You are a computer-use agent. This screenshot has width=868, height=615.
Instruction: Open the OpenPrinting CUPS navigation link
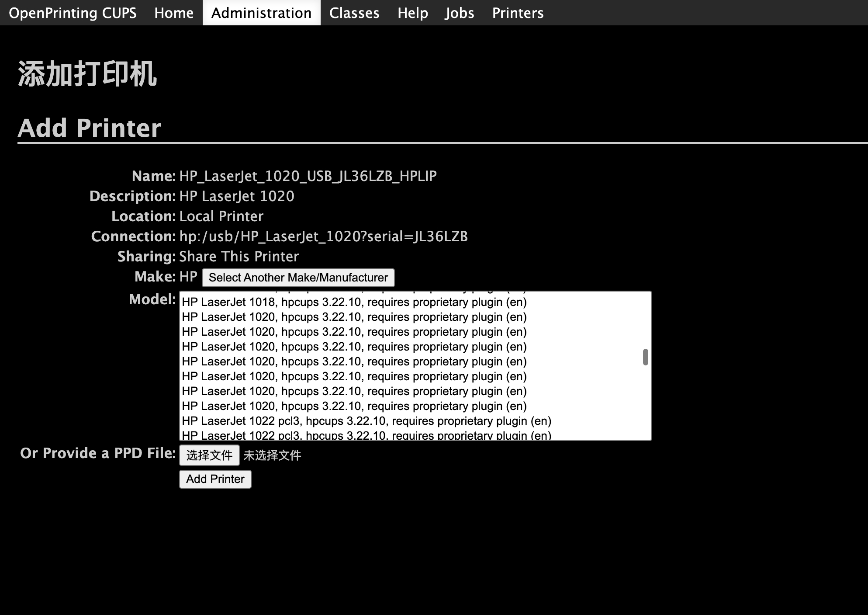(x=73, y=13)
